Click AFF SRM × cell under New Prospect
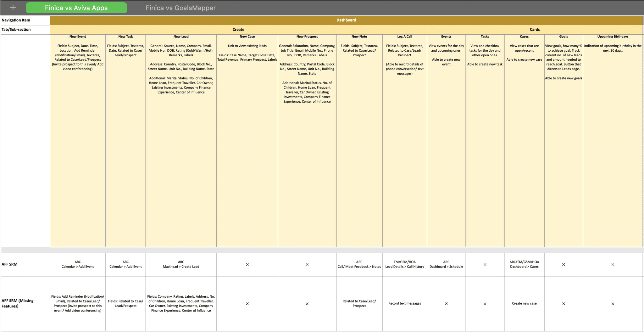Screen dimensions: 644x332 click(x=307, y=264)
